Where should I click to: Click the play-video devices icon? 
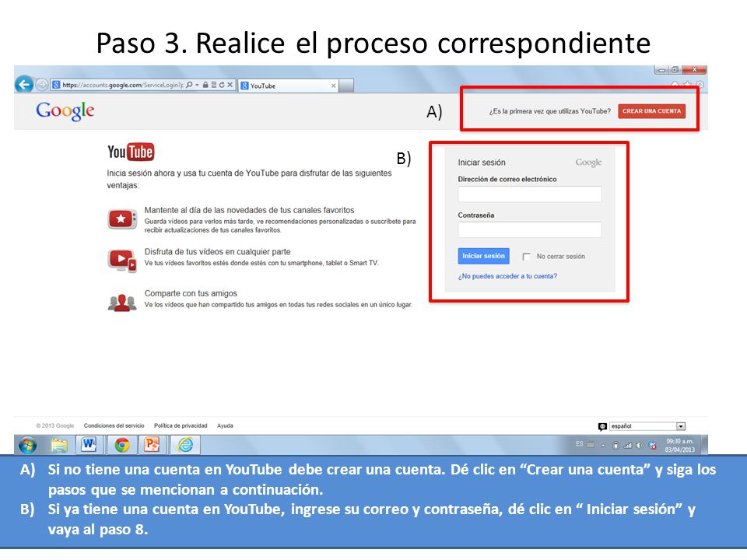point(122,261)
